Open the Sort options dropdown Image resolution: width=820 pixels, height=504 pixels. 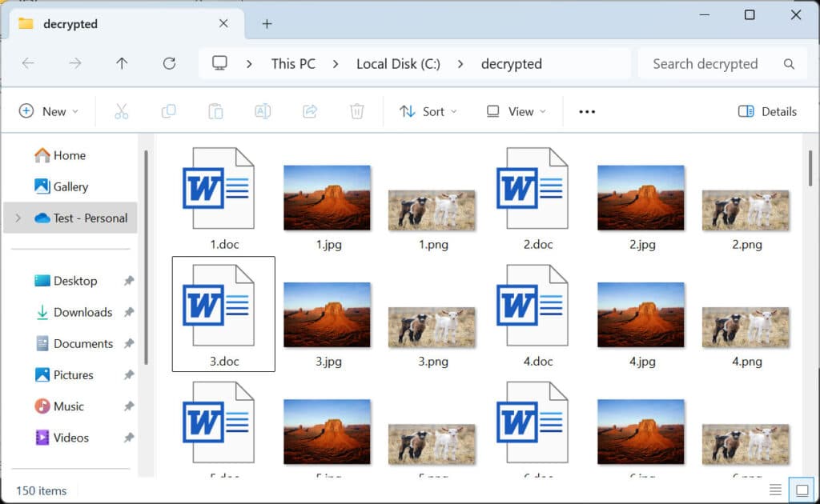click(x=429, y=111)
